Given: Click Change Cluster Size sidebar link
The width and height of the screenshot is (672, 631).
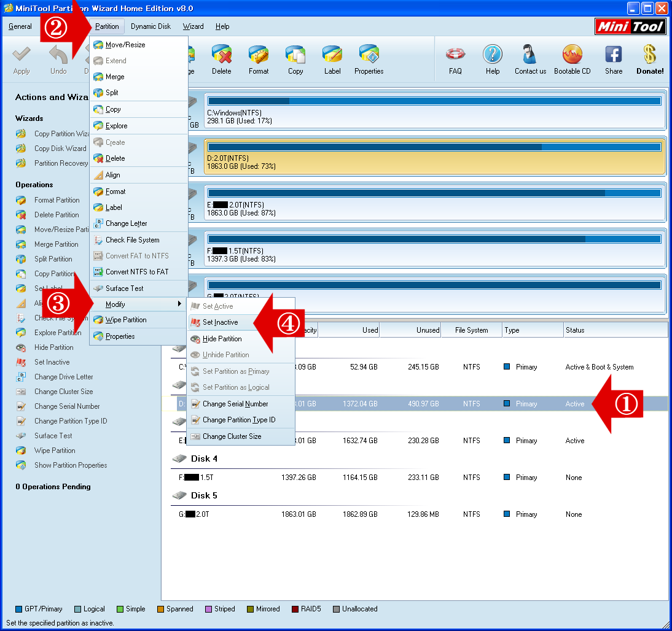Looking at the screenshot, I should (x=63, y=392).
